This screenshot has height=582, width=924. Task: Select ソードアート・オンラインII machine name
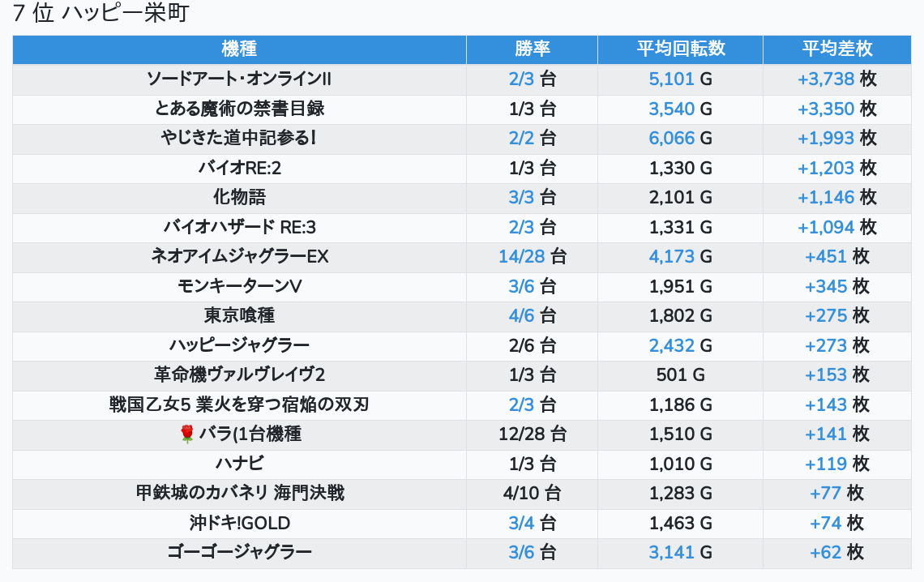(239, 79)
